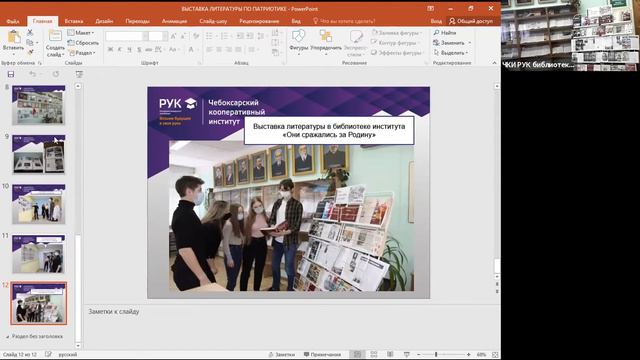Open the Эффекты фигуры shape effects dropdown
The image size is (640, 360).
pos(397,53)
